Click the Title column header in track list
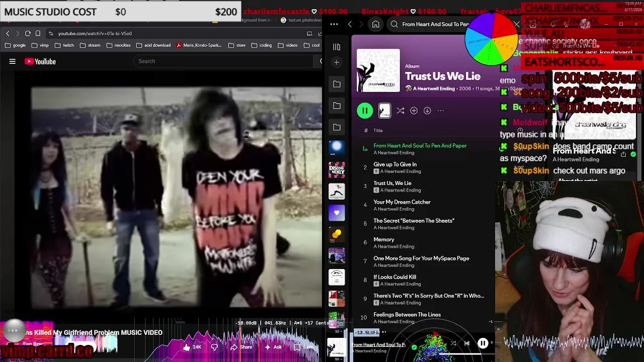644x362 pixels. [x=378, y=131]
